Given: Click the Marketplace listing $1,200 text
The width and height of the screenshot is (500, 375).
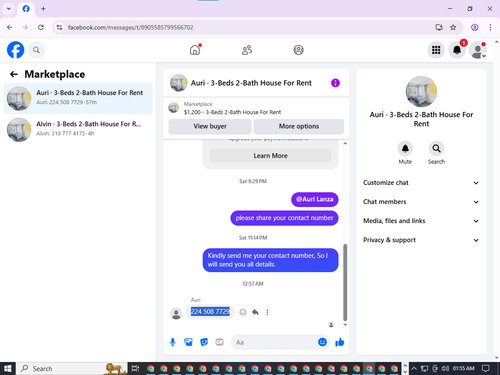Looking at the screenshot, I should click(233, 112).
